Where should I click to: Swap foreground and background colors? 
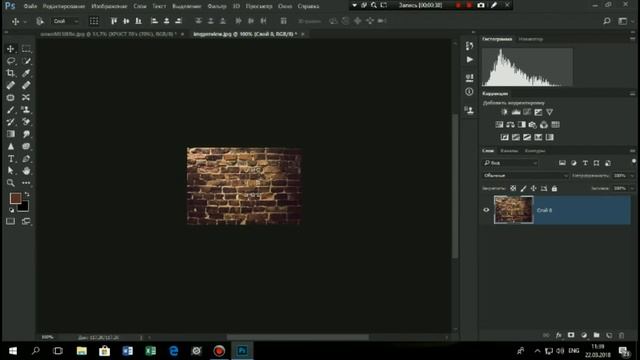click(27, 194)
